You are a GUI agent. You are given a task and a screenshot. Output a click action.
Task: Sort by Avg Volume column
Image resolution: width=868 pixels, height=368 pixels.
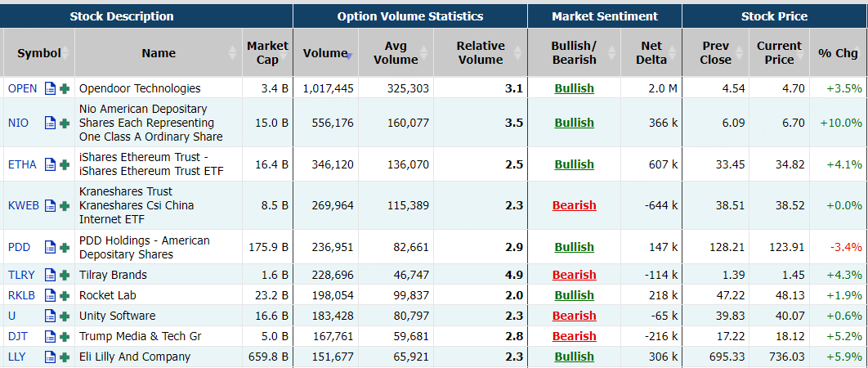tap(396, 53)
